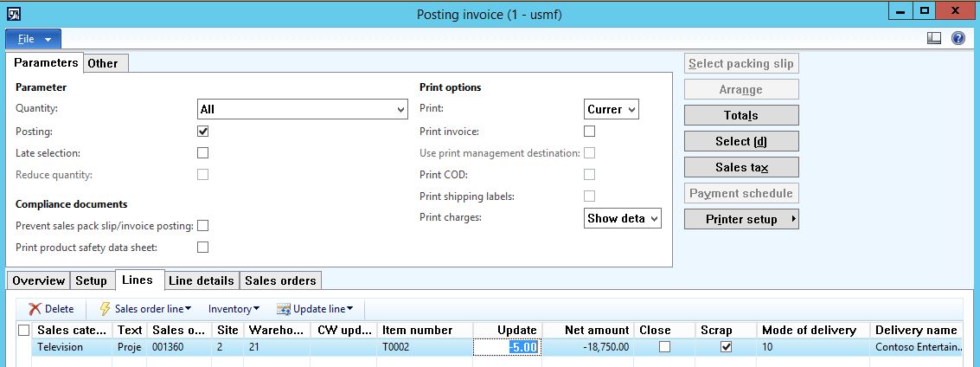
Task: Open the Print dropdown showing Current
Action: (612, 109)
